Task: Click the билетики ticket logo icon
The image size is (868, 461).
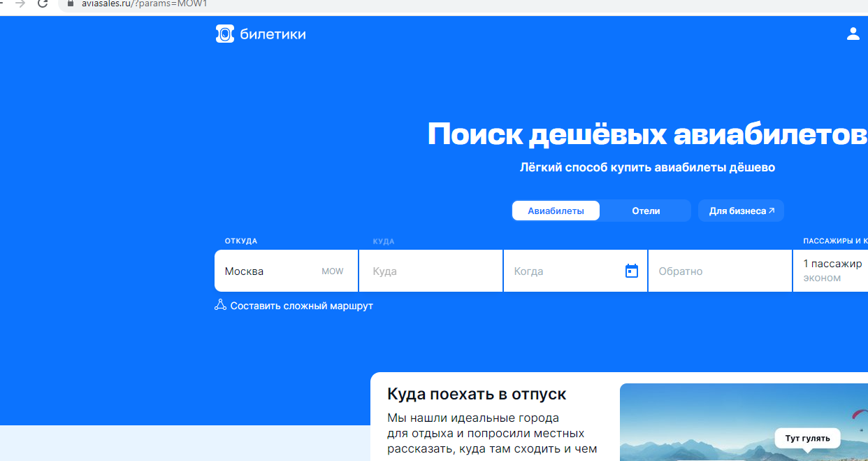Action: point(224,34)
